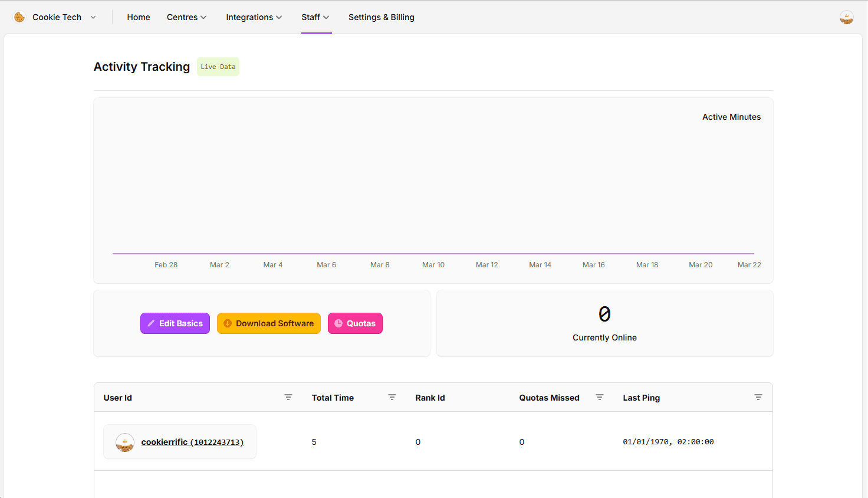868x498 pixels.
Task: Navigate to Settings & Billing
Action: [381, 17]
